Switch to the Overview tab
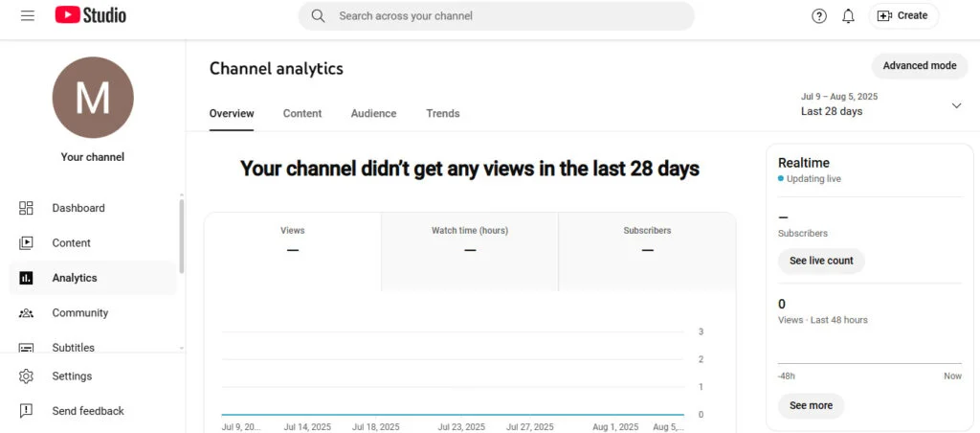The width and height of the screenshot is (980, 433). pos(232,113)
